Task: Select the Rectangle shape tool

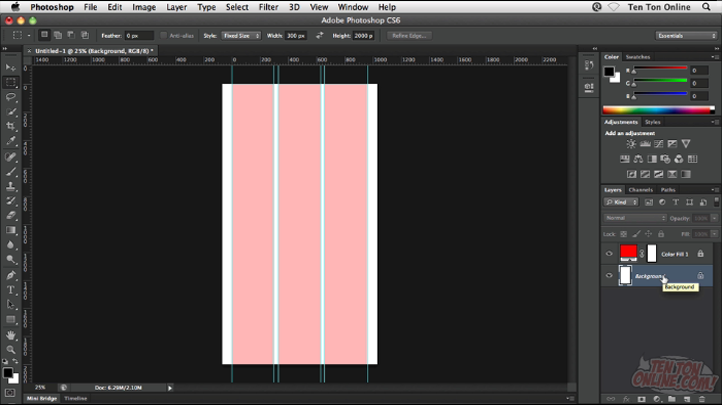Action: pyautogui.click(x=11, y=319)
